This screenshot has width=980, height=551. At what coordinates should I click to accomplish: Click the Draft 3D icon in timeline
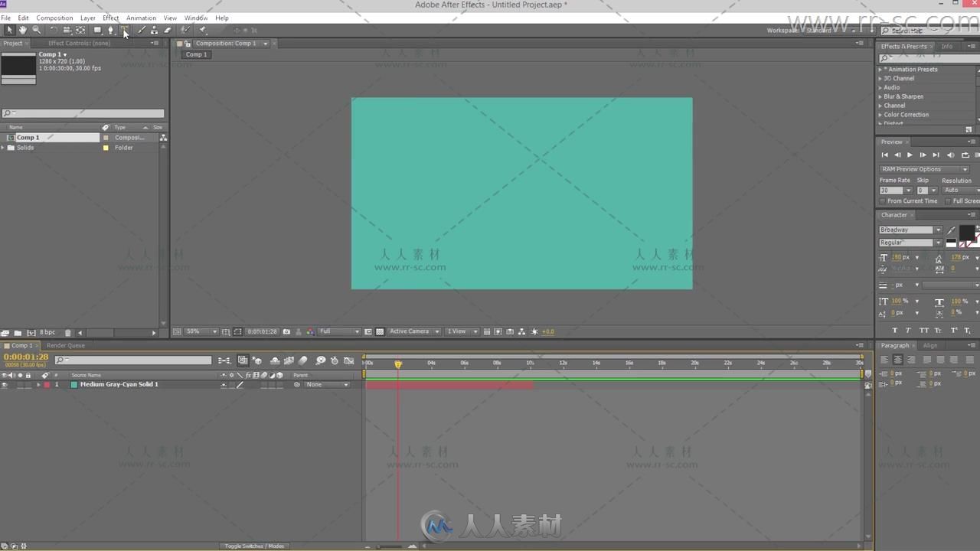pos(257,360)
